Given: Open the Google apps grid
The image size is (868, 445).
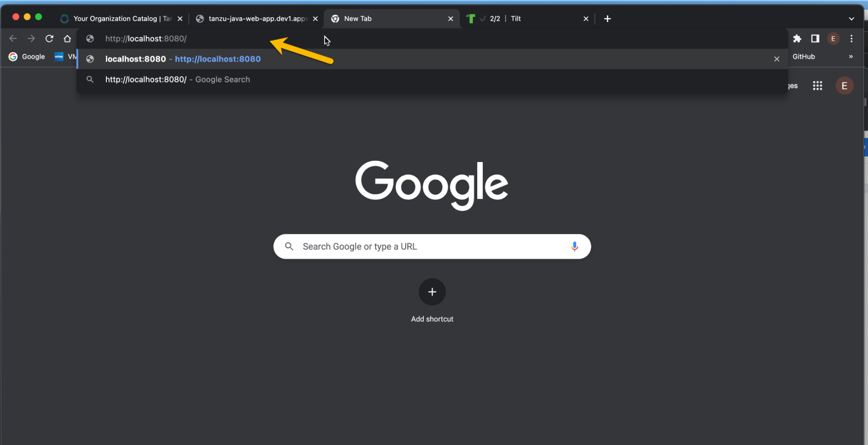Looking at the screenshot, I should click(817, 86).
